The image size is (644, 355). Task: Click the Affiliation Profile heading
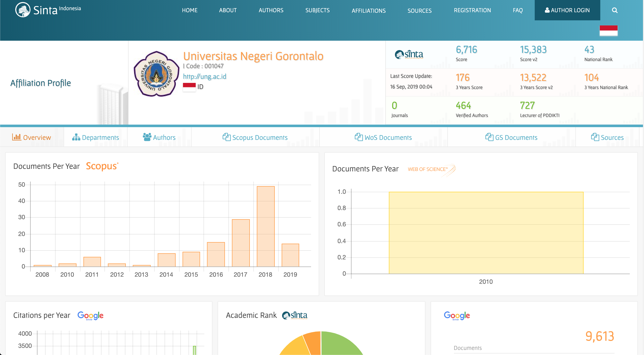click(41, 83)
